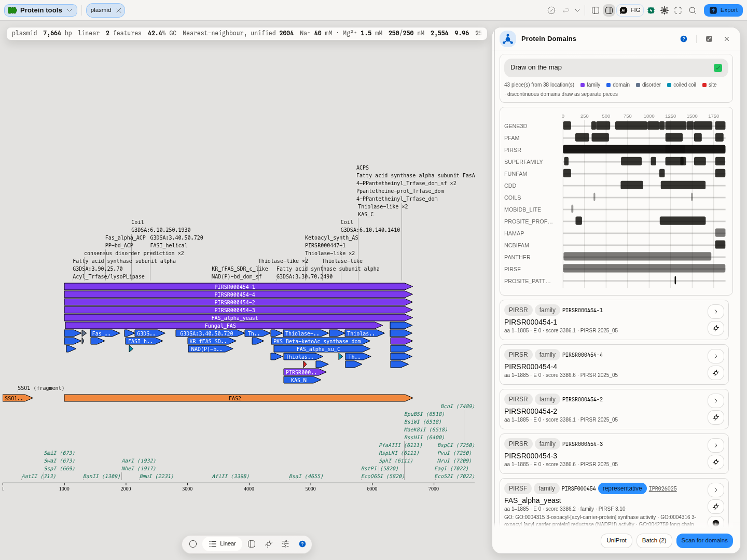Click the Export button
Viewport: 747px width, 560px height.
pyautogui.click(x=723, y=10)
